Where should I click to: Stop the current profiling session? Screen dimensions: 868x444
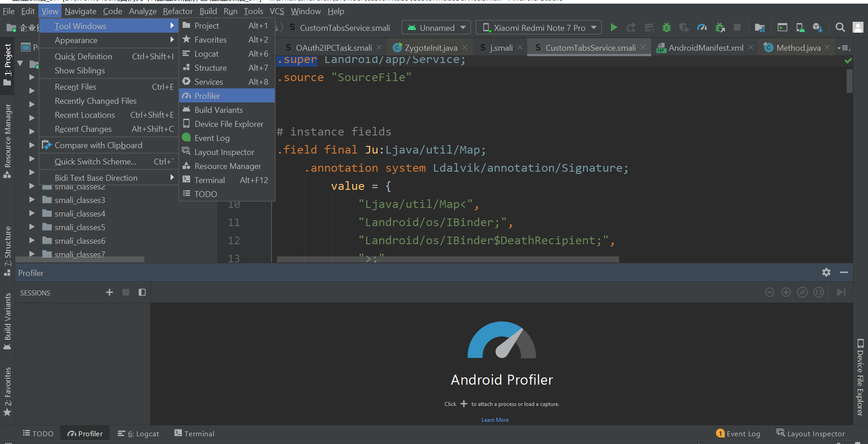point(126,292)
